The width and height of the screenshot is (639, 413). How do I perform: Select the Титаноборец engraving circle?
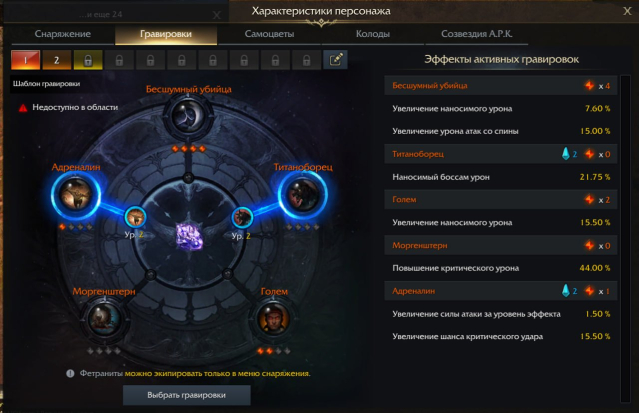[303, 195]
